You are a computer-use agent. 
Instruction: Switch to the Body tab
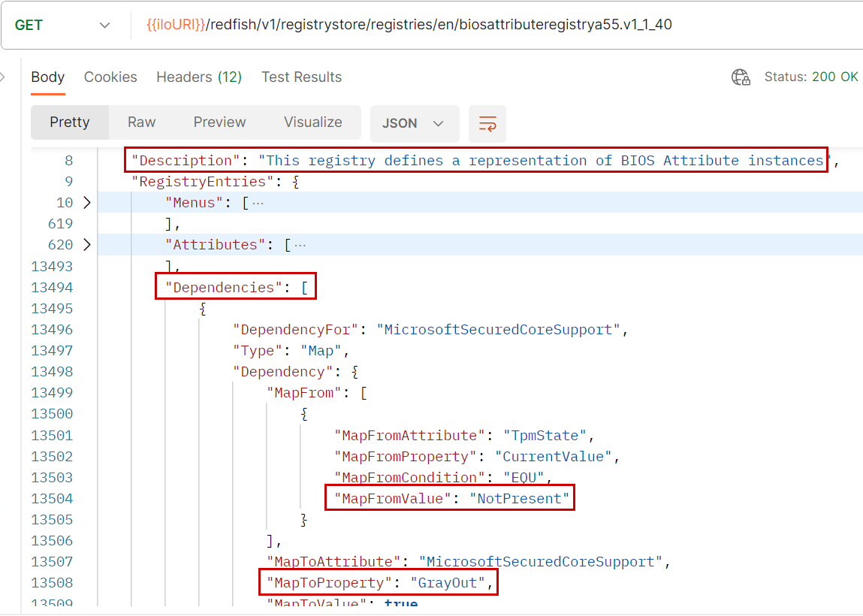coord(47,77)
